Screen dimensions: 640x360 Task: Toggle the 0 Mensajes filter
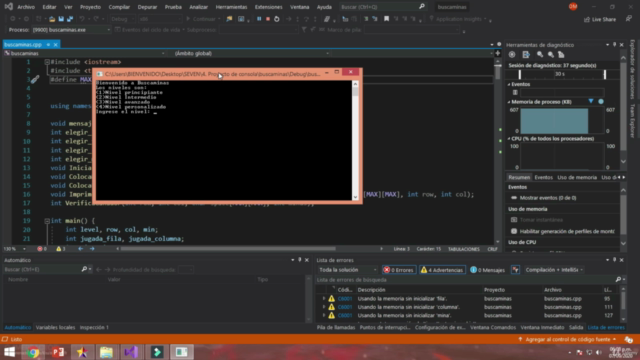(x=487, y=270)
